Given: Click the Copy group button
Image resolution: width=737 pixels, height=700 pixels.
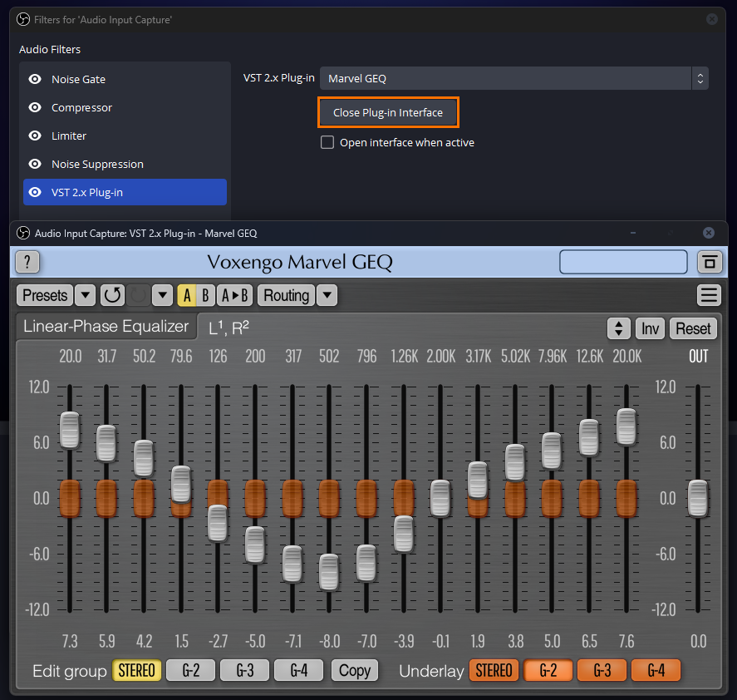Looking at the screenshot, I should click(x=355, y=670).
